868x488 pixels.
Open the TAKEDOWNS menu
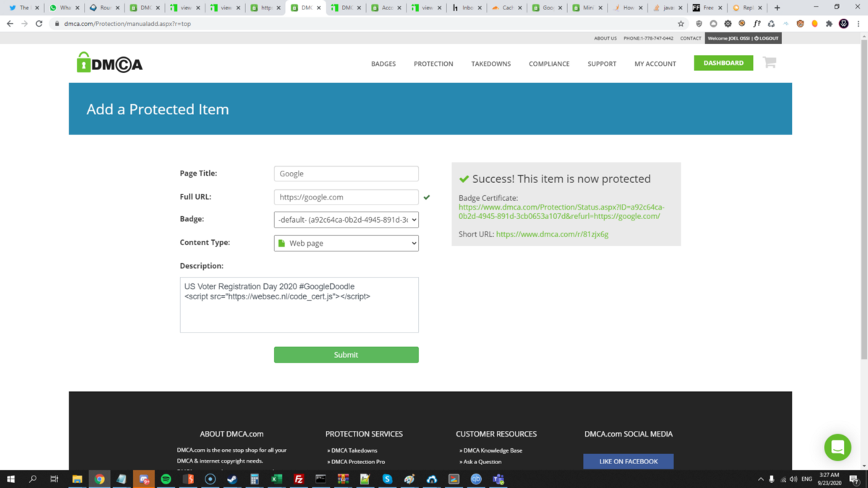[491, 64]
